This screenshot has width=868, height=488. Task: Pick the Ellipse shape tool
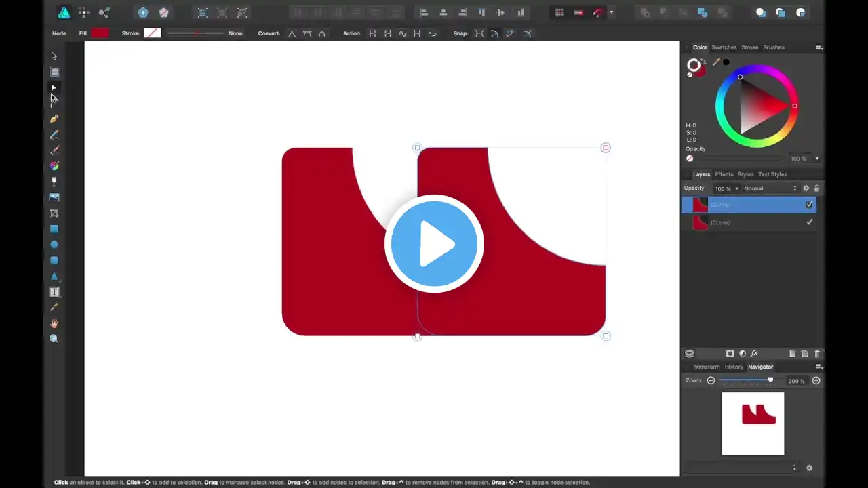pos(54,245)
